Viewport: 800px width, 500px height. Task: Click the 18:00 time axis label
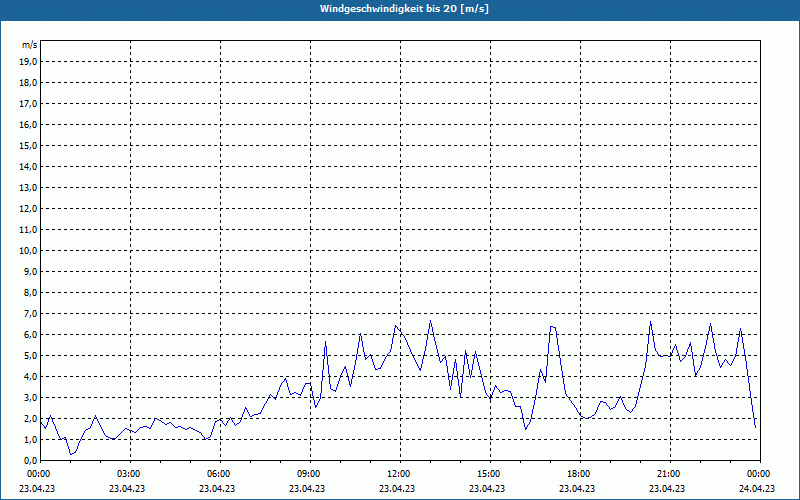(579, 474)
